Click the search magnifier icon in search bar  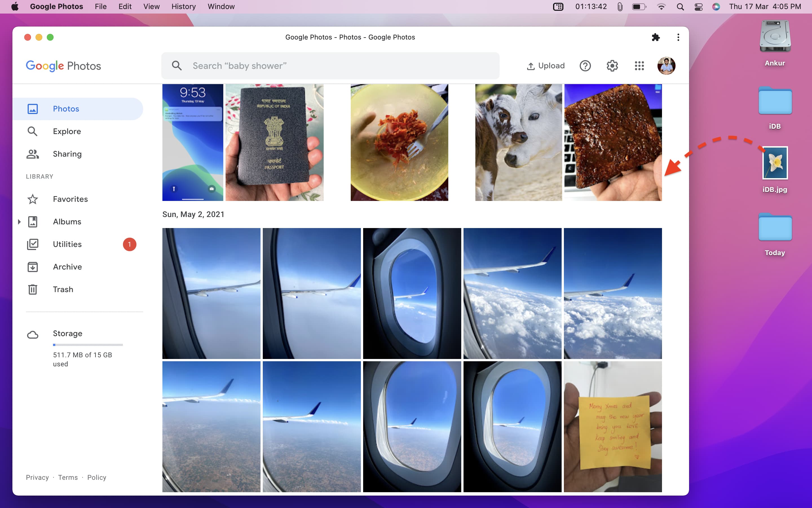[x=177, y=65]
